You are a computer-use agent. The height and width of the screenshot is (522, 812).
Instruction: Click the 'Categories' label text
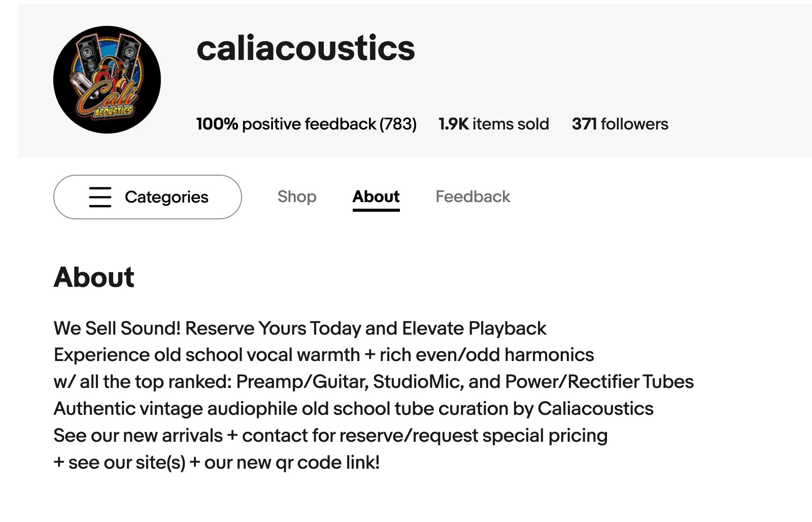(x=166, y=197)
